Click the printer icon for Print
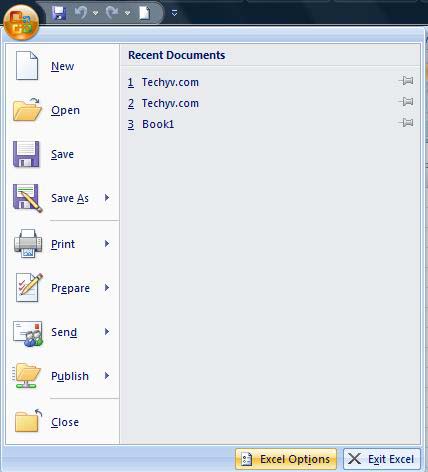428x472 pixels. [28, 243]
